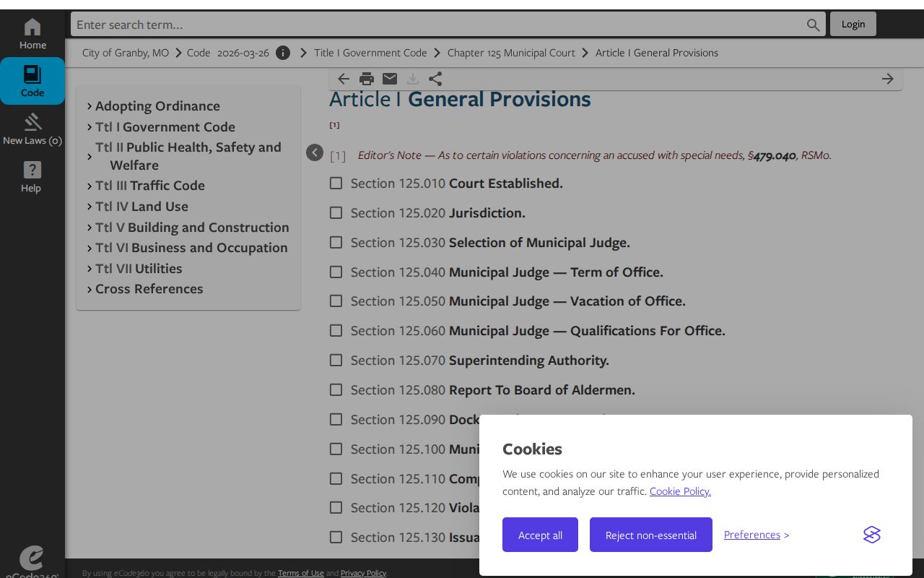The height and width of the screenshot is (578, 924).
Task: Open the 479.040 RSMo reference link
Action: [774, 155]
